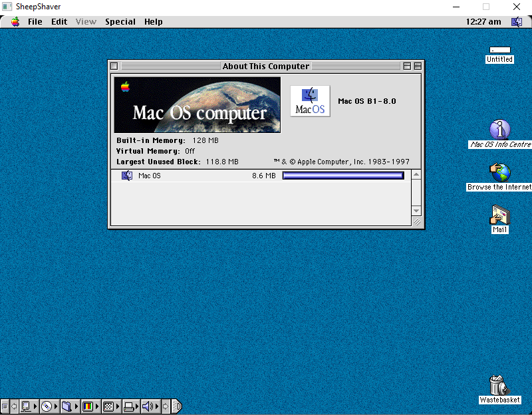This screenshot has width=532, height=415.
Task: Open the Help menu
Action: click(x=154, y=22)
